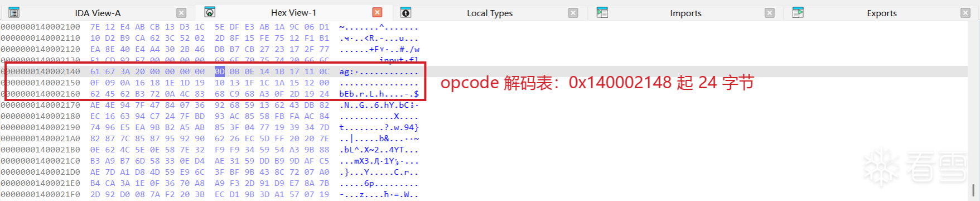Close the Exports tab
Viewport: 980px width, 201px height.
(965, 13)
